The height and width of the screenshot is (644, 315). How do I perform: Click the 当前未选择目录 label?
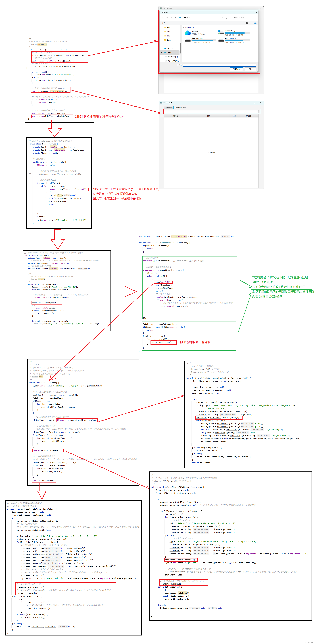180,107
